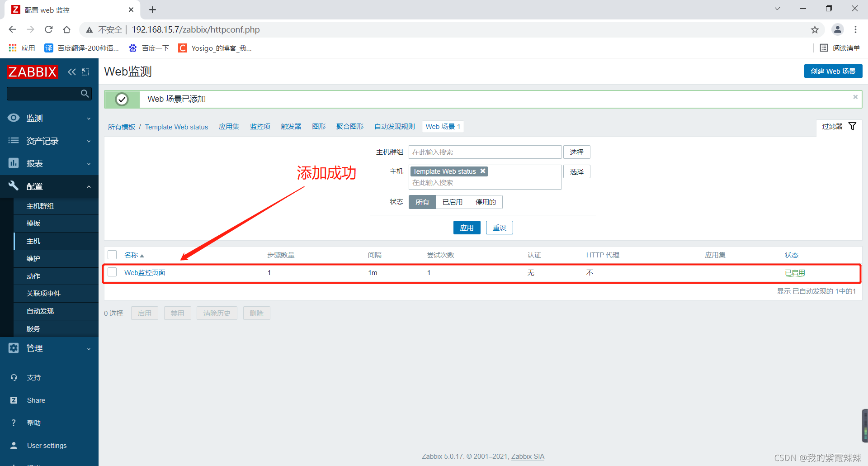Open 维护 in sidebar
The width and height of the screenshot is (868, 466).
(x=56, y=258)
